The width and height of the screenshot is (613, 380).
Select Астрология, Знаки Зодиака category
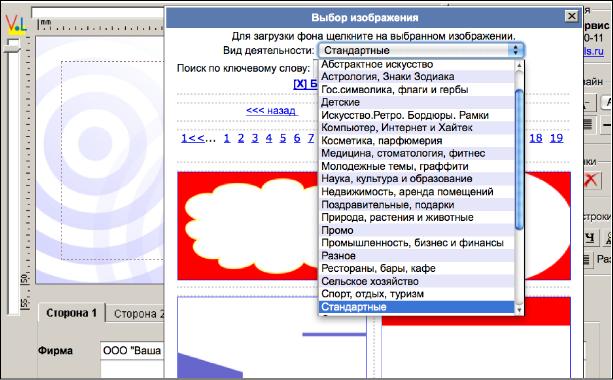tap(417, 77)
